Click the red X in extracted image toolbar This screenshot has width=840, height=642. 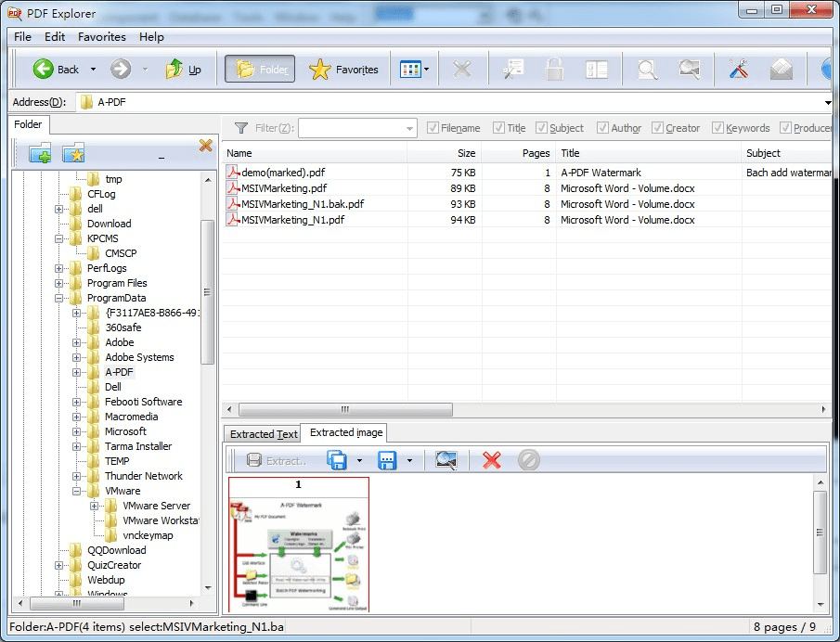(x=491, y=459)
